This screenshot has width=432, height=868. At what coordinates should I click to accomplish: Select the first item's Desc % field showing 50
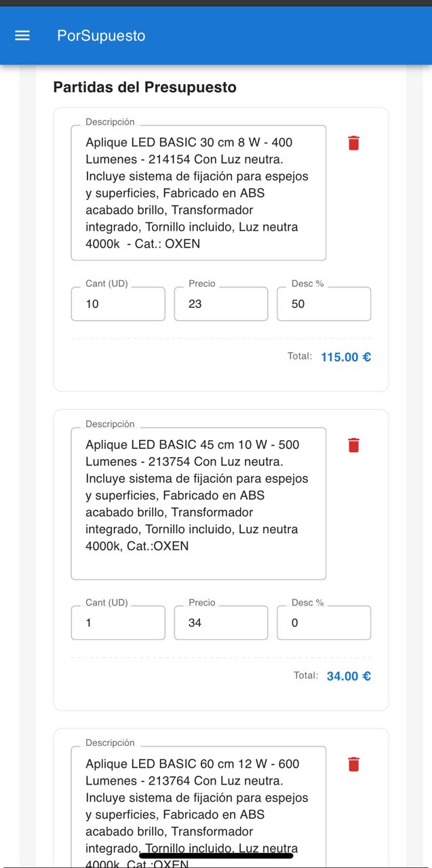tap(323, 304)
